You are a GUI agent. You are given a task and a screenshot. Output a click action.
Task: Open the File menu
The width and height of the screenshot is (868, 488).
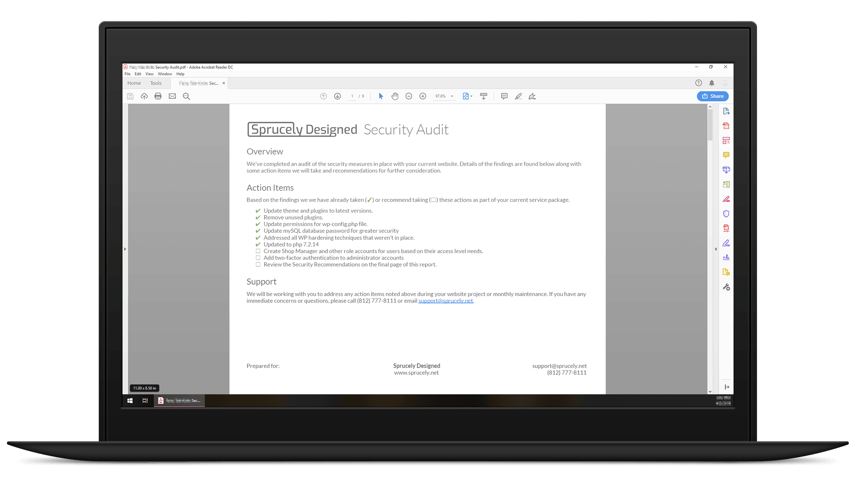coord(127,74)
